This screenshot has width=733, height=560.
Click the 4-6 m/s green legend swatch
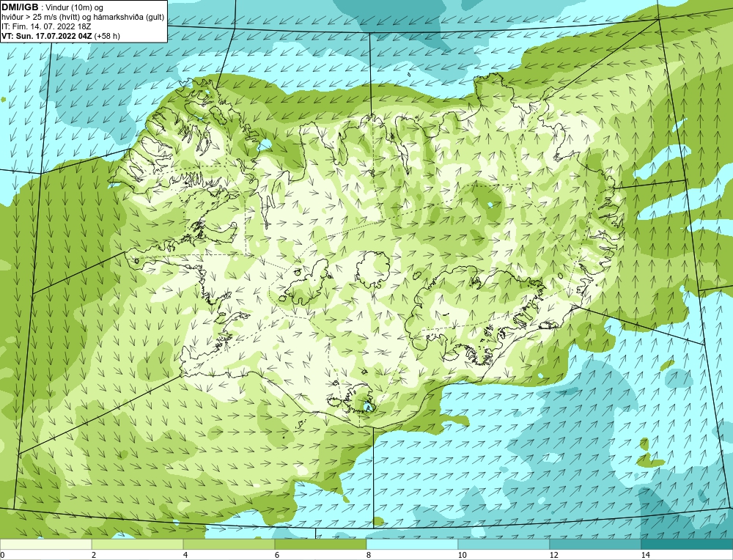229,544
